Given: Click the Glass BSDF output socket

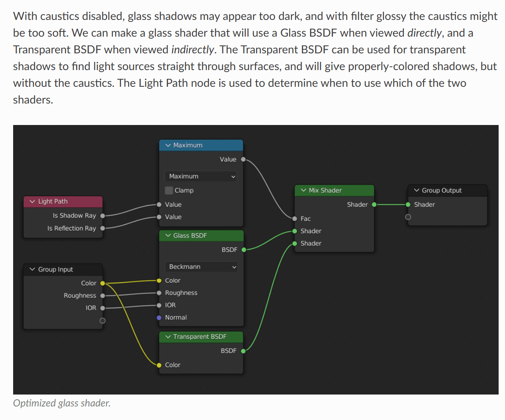Looking at the screenshot, I should (x=243, y=250).
